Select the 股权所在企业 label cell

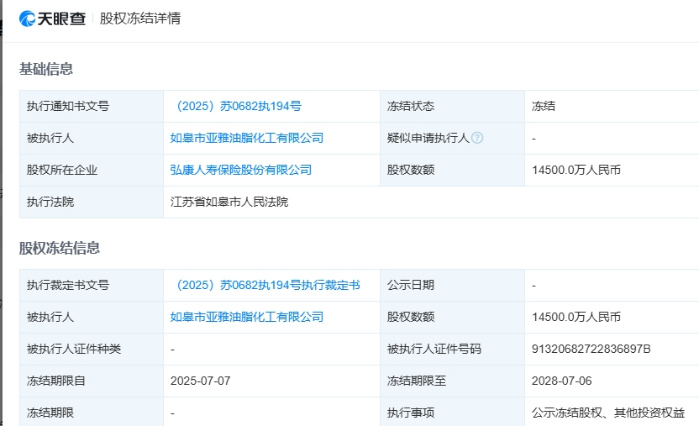pos(91,170)
